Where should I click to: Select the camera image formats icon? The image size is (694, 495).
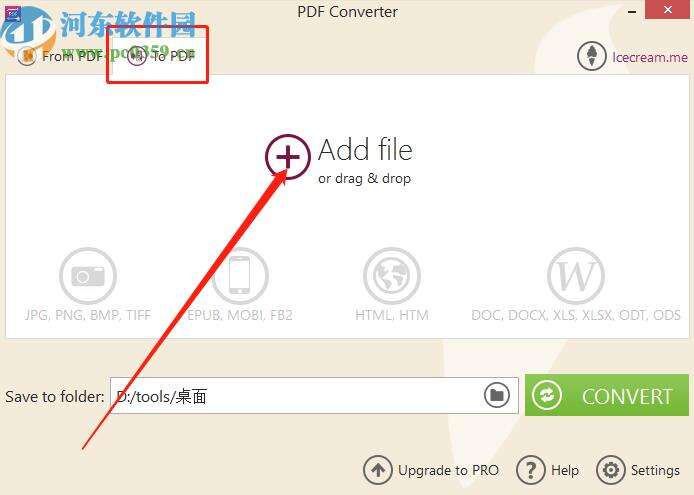(88, 275)
